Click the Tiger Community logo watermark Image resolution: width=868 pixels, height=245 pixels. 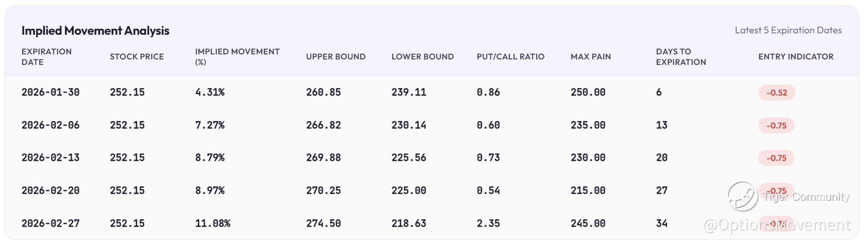[743, 197]
